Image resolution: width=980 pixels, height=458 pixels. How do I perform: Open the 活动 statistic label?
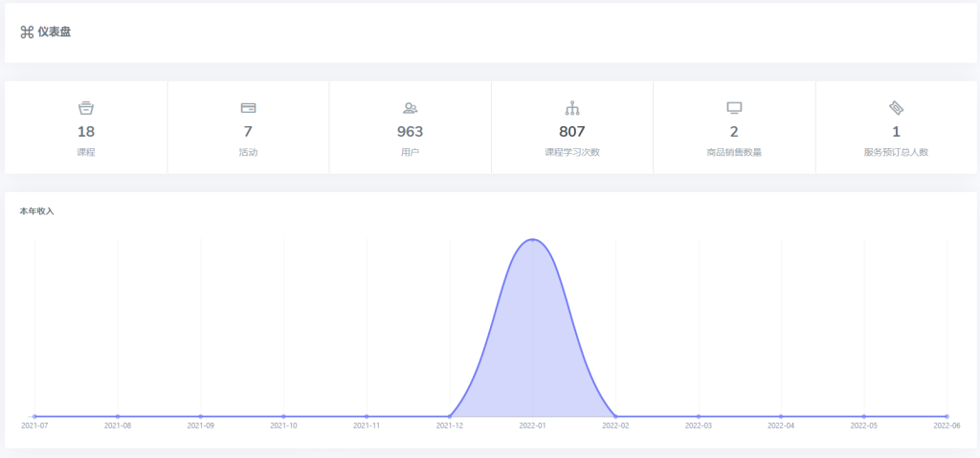pyautogui.click(x=248, y=152)
